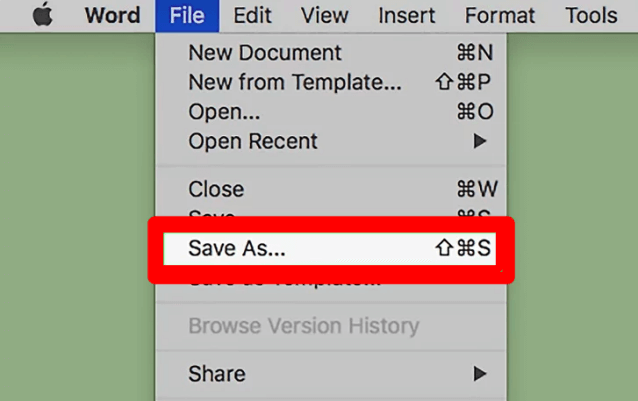Viewport: 638px width, 401px height.
Task: Open the Apple menu
Action: pos(42,15)
